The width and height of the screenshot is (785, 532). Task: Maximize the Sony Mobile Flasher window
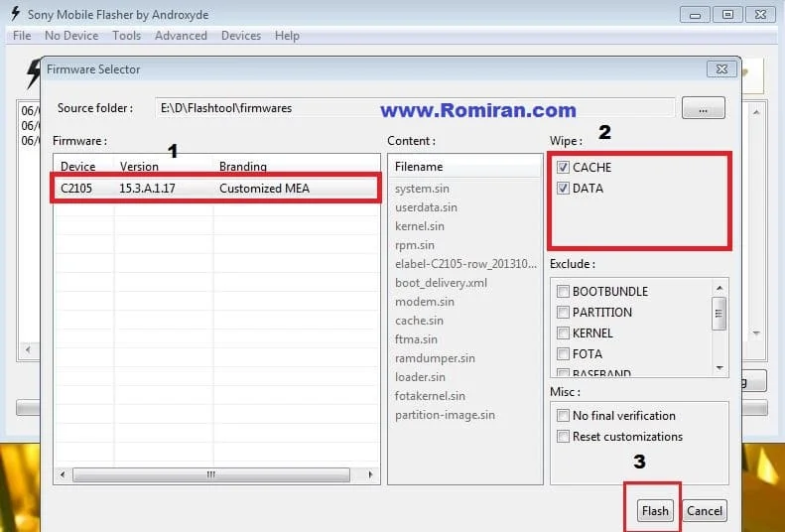727,15
